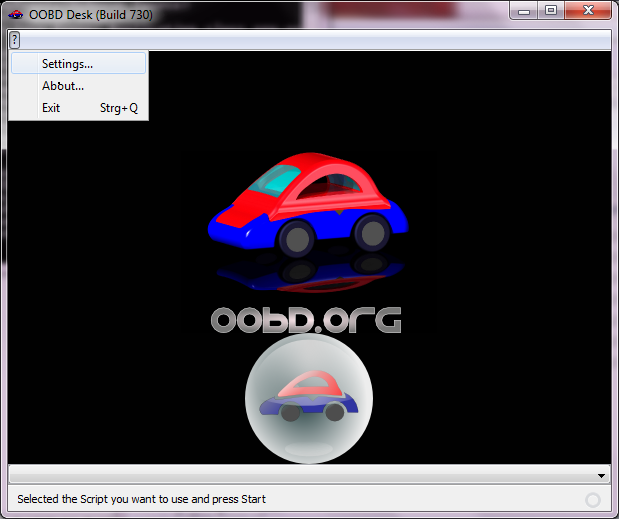Image resolution: width=619 pixels, height=519 pixels.
Task: Click the OOBD.ORG logo text
Action: [306, 320]
